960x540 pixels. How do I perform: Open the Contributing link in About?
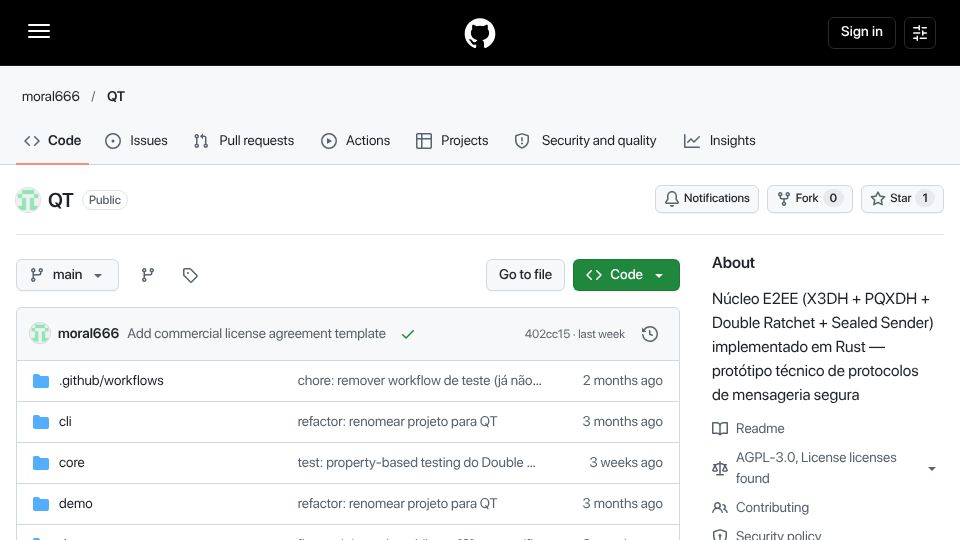click(760, 508)
